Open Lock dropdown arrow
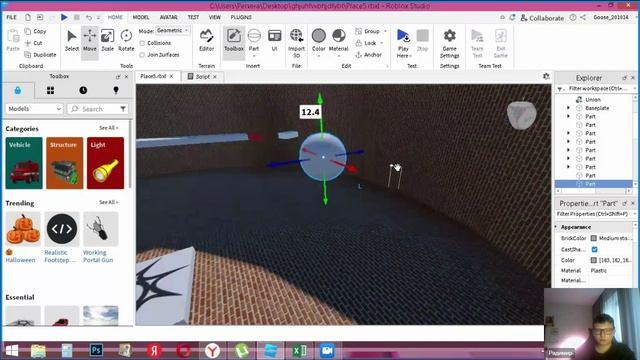The height and width of the screenshot is (360, 640). 382,43
